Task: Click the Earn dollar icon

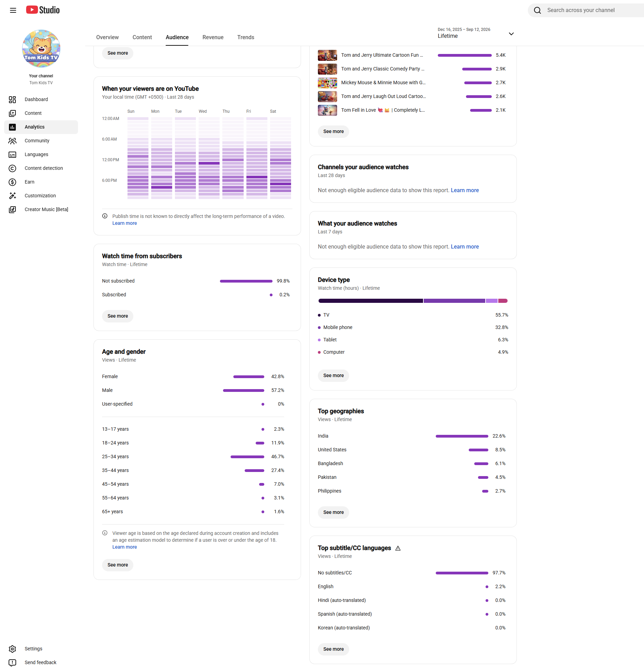Action: [12, 182]
